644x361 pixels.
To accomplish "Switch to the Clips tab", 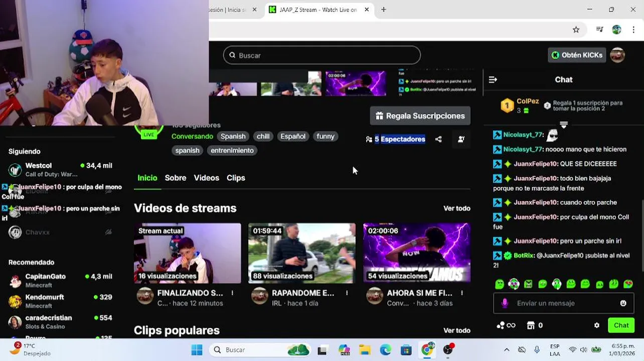I will pyautogui.click(x=236, y=178).
